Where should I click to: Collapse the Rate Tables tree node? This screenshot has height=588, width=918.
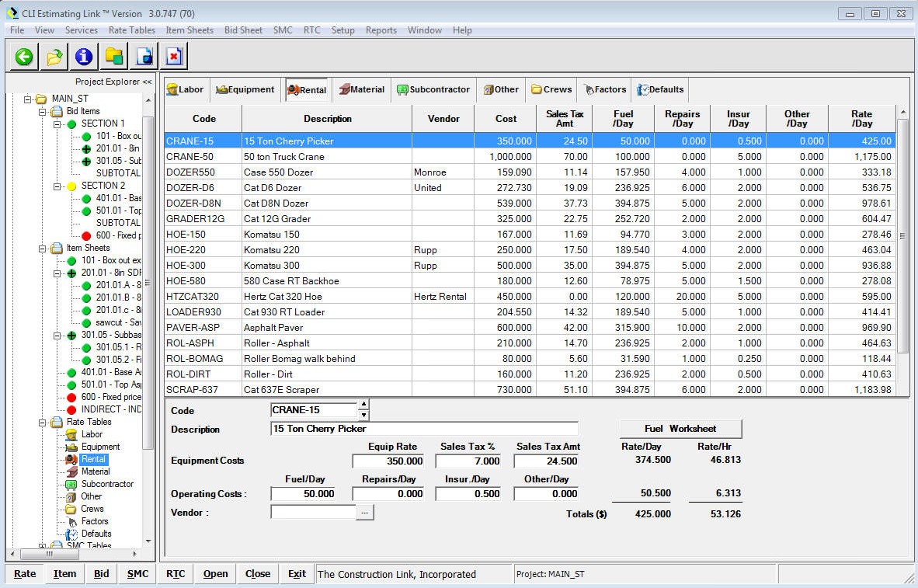(x=42, y=422)
